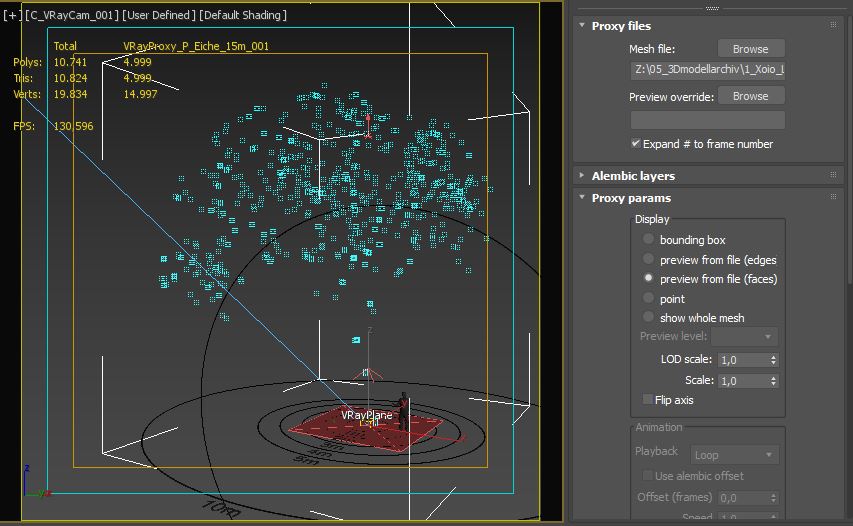Click the LOD scale spinner arrows
The height and width of the screenshot is (526, 853).
click(x=773, y=360)
